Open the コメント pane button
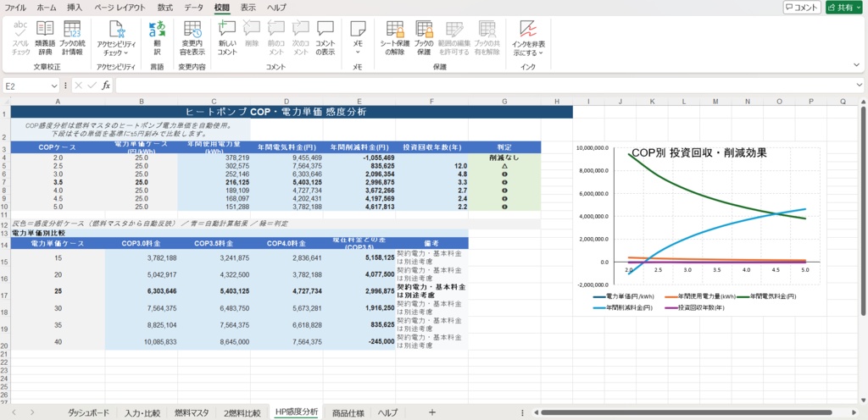 coord(802,7)
